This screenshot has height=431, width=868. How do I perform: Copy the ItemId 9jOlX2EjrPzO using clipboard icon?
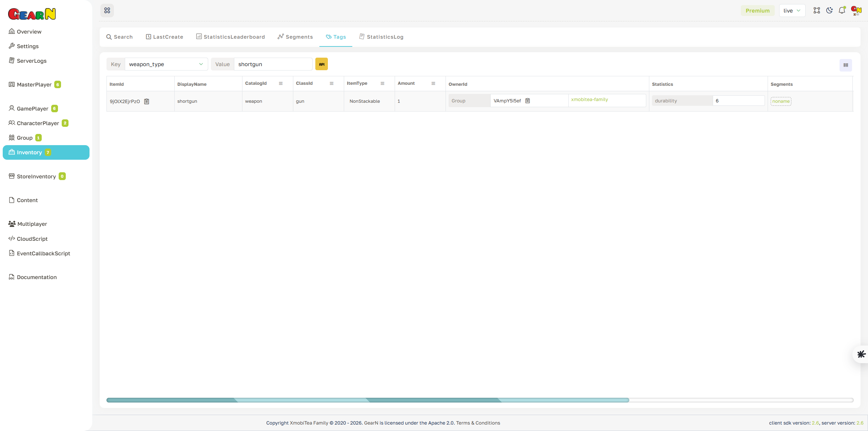(147, 101)
